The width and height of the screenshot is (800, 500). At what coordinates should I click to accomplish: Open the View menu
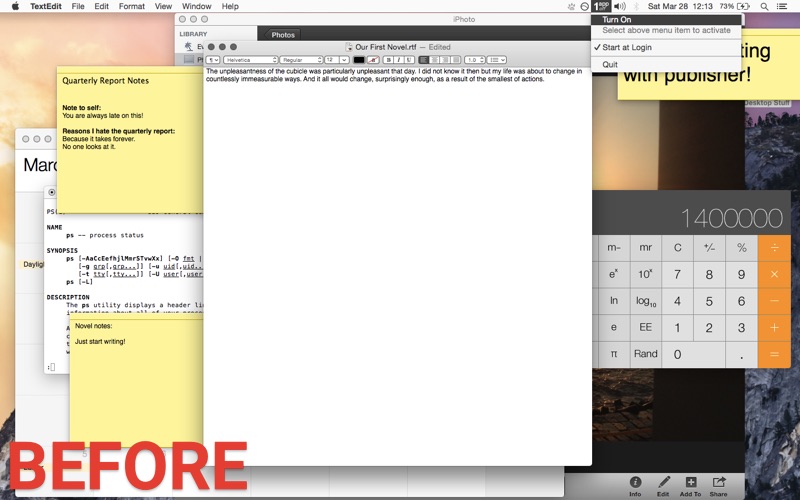163,6
